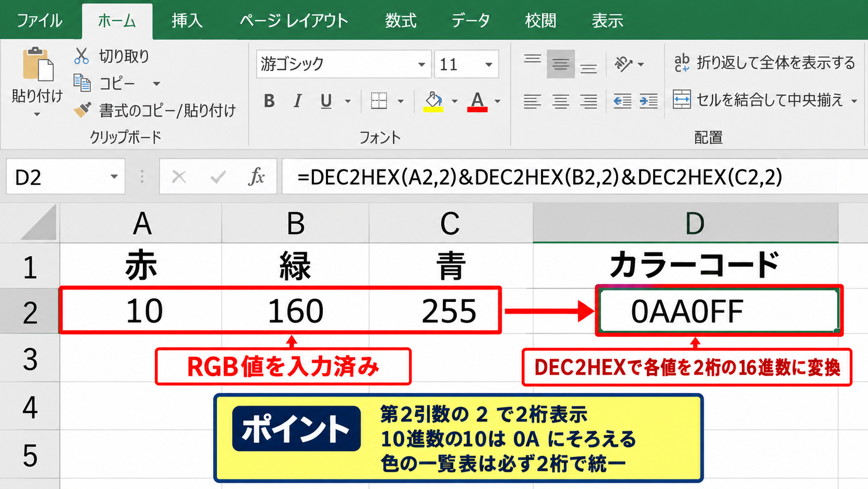The image size is (868, 489).
Task: Apply the red font color button
Action: [477, 101]
